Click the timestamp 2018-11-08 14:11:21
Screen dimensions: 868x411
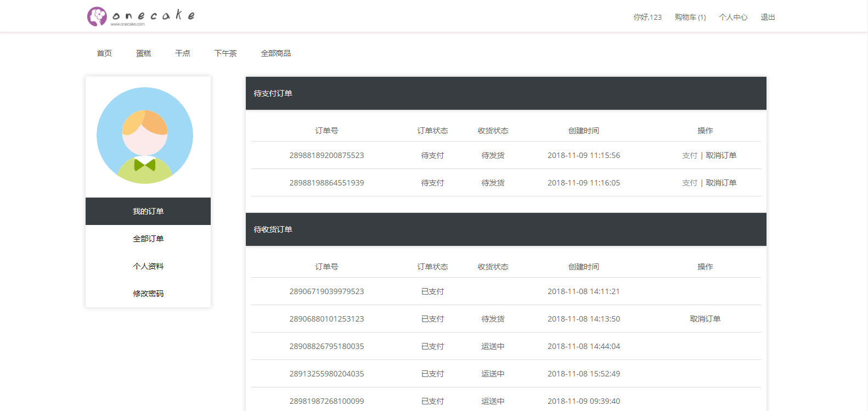pos(584,291)
